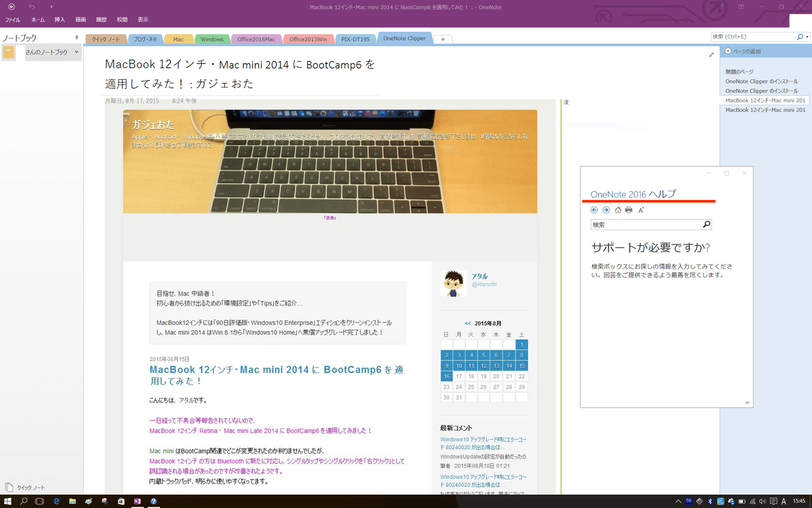
Task: Click the OneNote search box (Ctrl+E)
Action: (753, 37)
